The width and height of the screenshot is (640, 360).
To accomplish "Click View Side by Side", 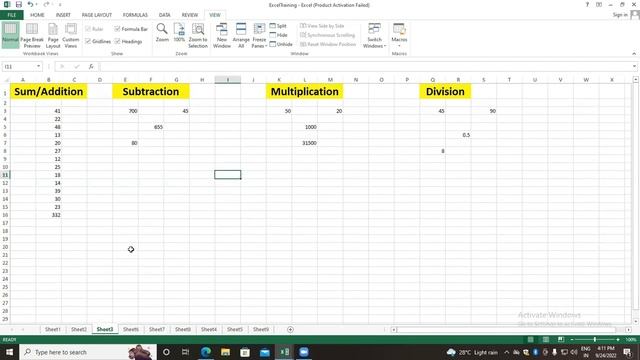I will tap(322, 26).
